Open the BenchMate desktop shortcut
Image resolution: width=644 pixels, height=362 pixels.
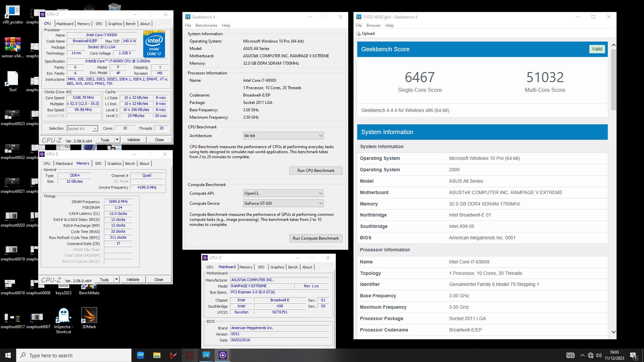[x=89, y=290]
